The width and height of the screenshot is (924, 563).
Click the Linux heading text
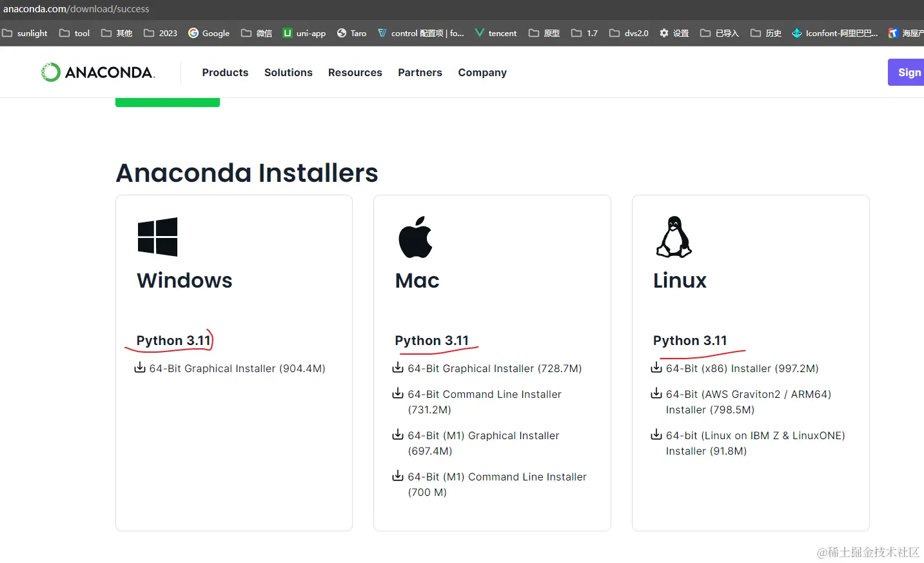pos(680,281)
